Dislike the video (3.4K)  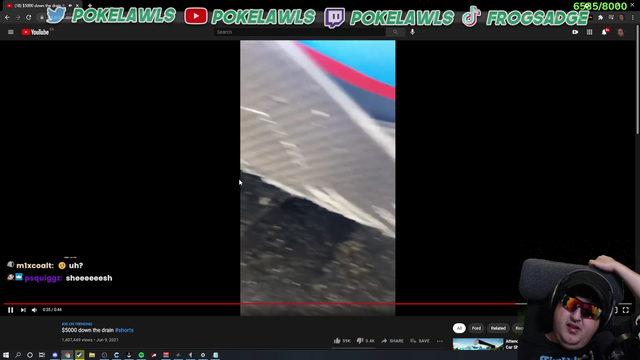[365, 341]
